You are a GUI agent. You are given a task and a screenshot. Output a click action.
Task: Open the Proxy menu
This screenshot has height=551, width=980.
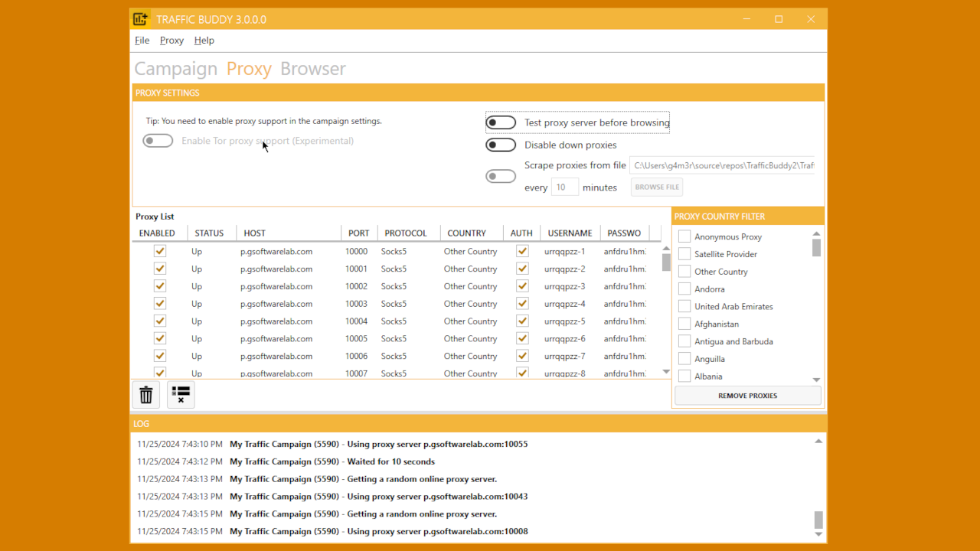tap(171, 40)
